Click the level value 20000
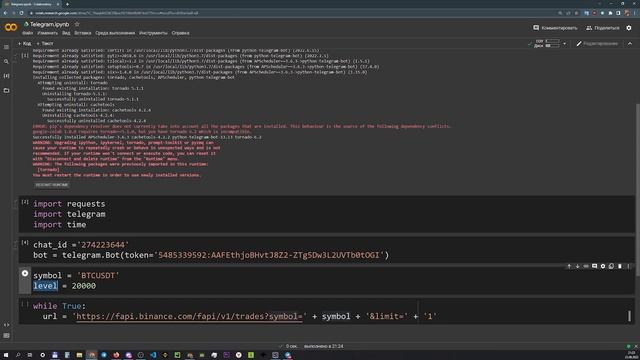640x360 pixels. [84, 286]
